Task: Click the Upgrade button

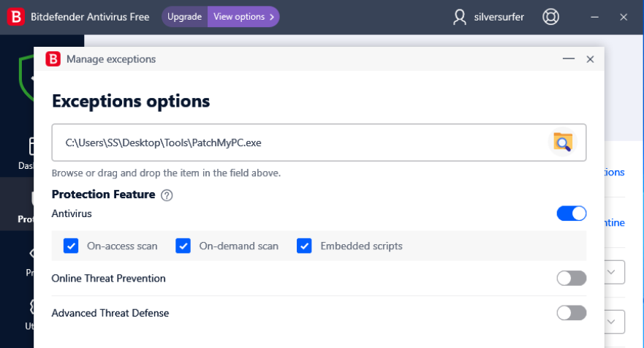Action: pos(184,17)
